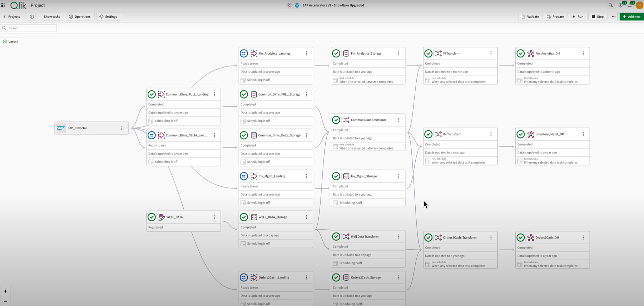Zoom in on the canvas
644x306 pixels.
5,291
